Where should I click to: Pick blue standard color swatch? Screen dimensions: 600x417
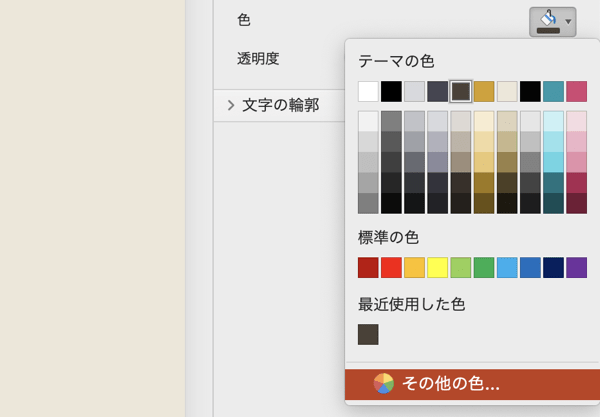[530, 267]
